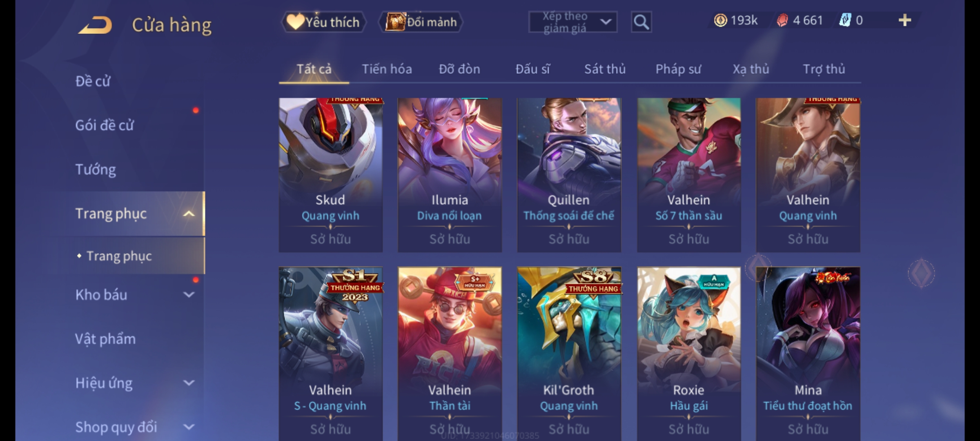
Task: Collapse the Trang phục sidebar section
Action: coord(189,214)
